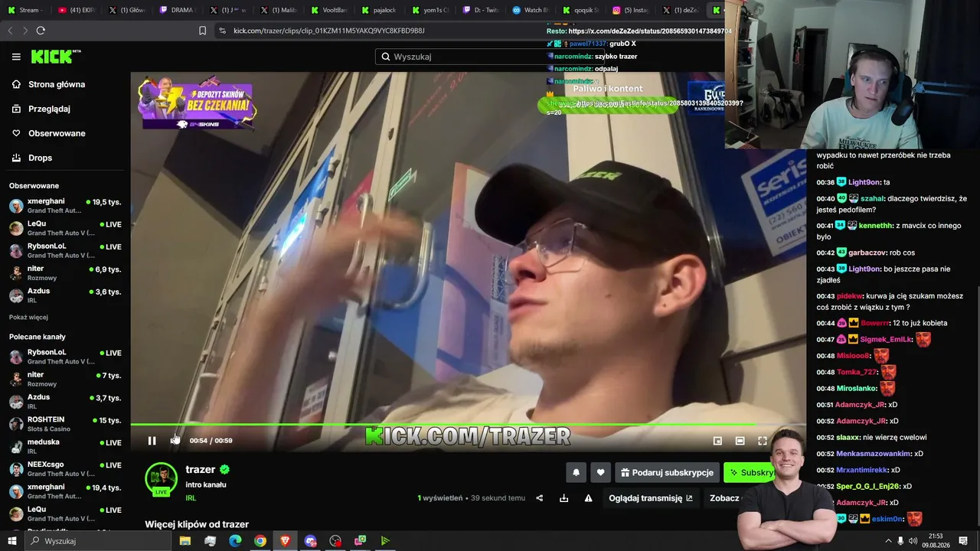Follow trazer with the heart button

(x=601, y=472)
